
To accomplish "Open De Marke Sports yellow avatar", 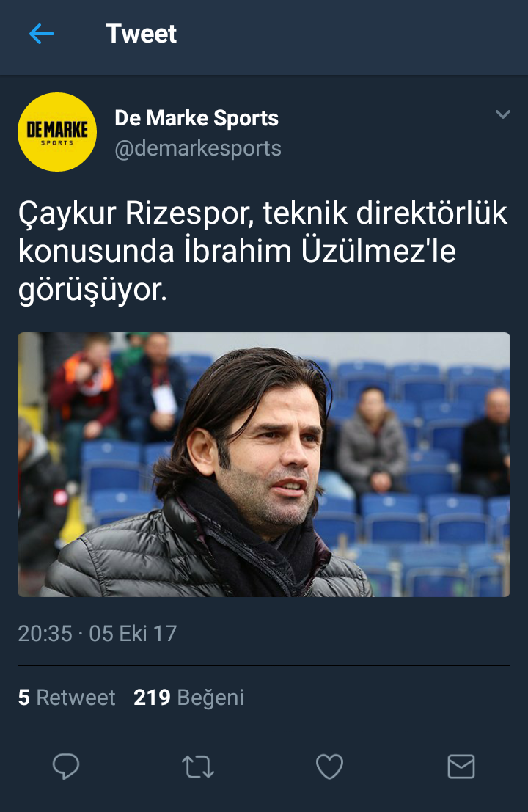I will (57, 132).
